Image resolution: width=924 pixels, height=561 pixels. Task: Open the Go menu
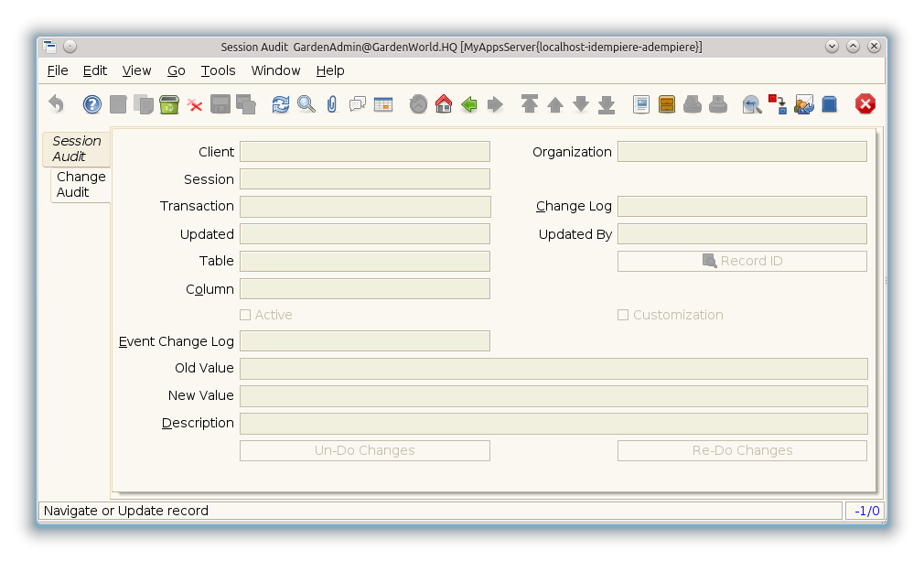[177, 70]
